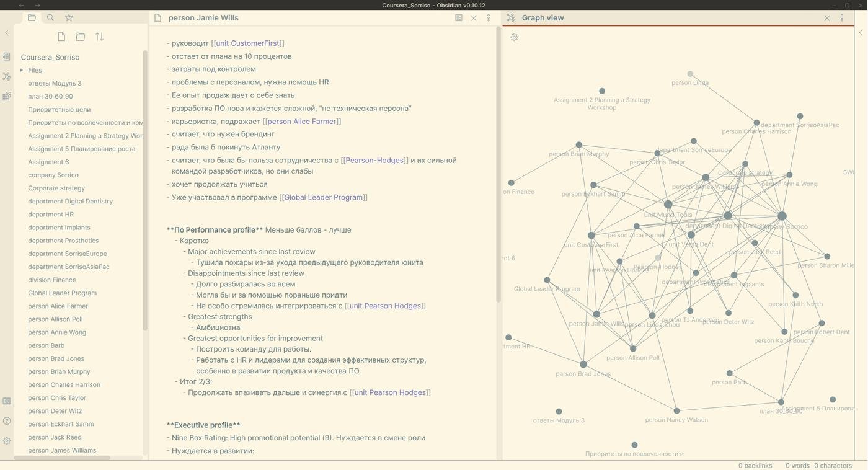868x470 pixels.
Task: Open person Alice Farmer link in note
Action: [301, 122]
